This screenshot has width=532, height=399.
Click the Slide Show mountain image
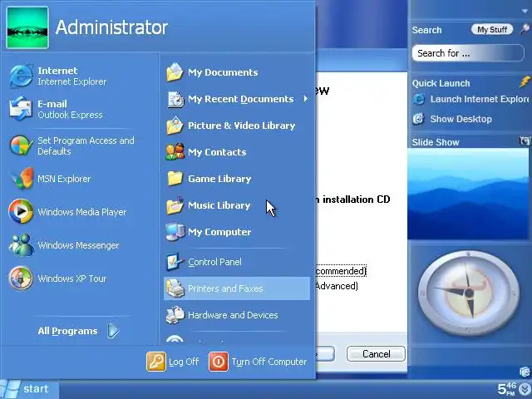tap(468, 194)
